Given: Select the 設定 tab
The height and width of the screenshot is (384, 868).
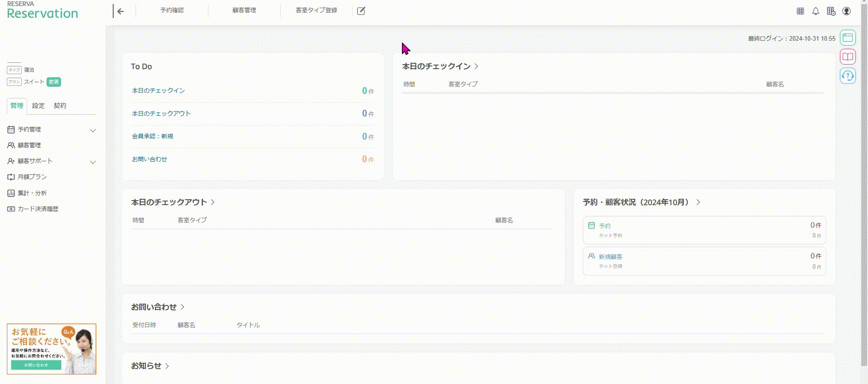Looking at the screenshot, I should 38,106.
